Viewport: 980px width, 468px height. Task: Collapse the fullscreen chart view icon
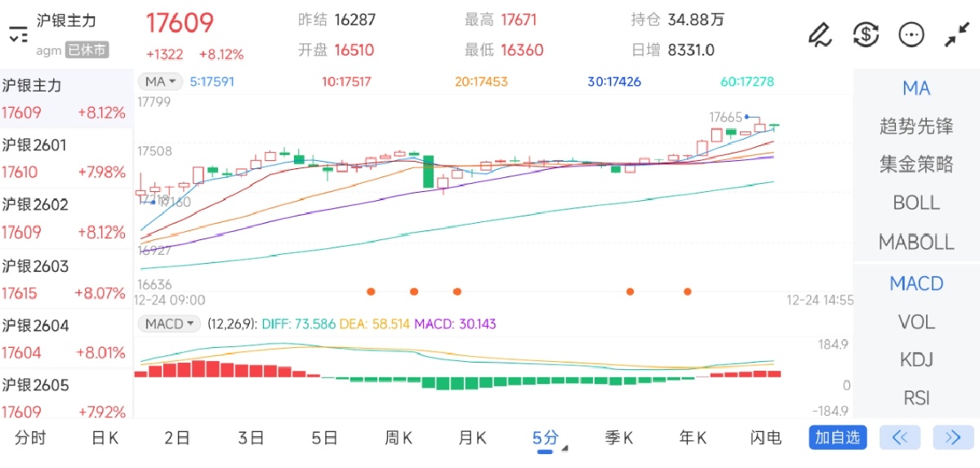coord(955,34)
